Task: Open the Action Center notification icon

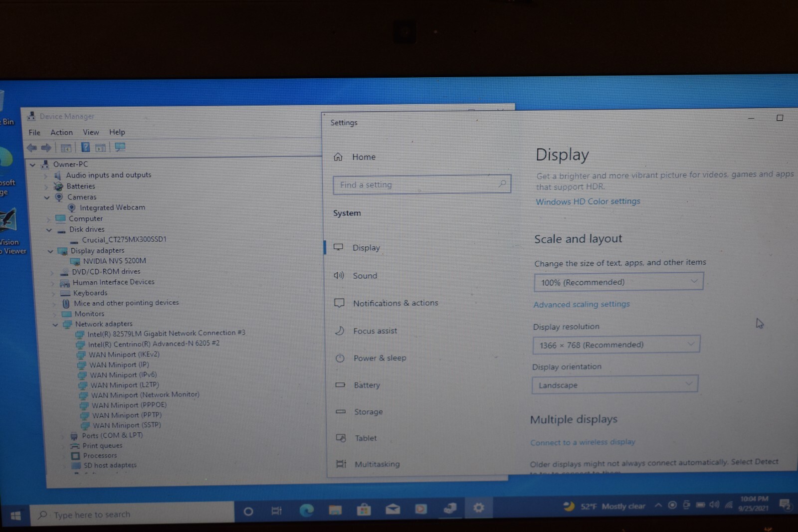Action: [x=785, y=505]
